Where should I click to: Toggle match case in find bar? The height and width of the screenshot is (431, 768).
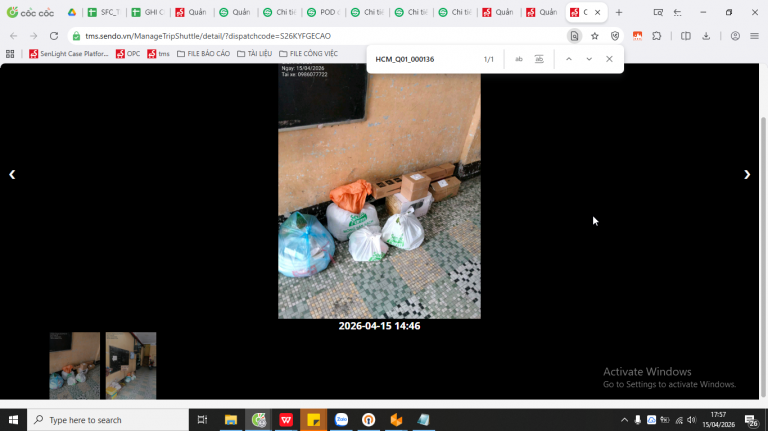pyautogui.click(x=519, y=59)
